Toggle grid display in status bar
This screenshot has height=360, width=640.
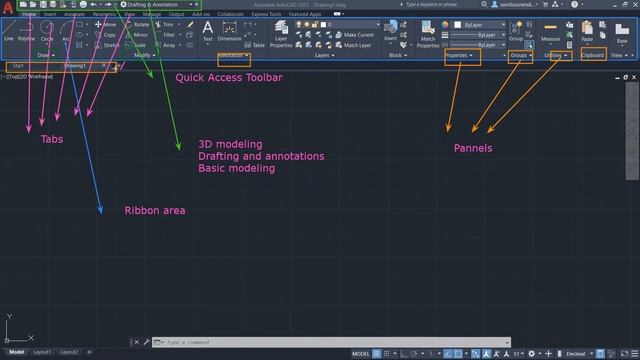(x=376, y=353)
